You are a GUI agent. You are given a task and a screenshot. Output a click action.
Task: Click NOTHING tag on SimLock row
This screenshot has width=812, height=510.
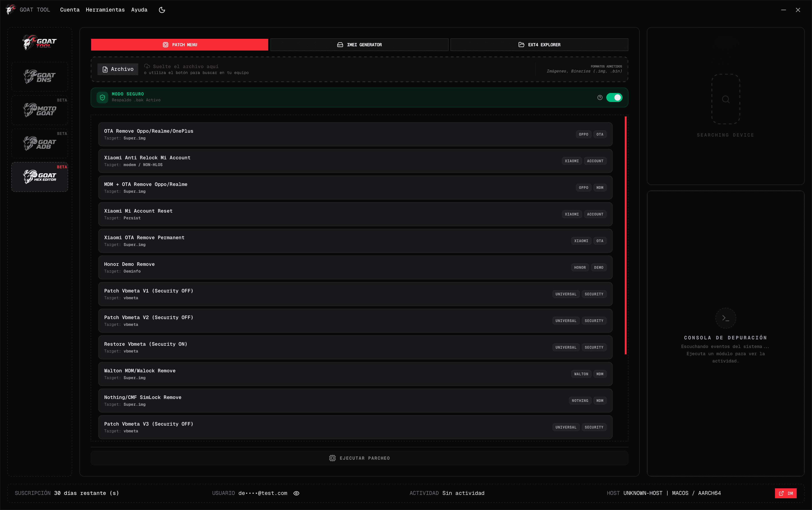click(580, 401)
